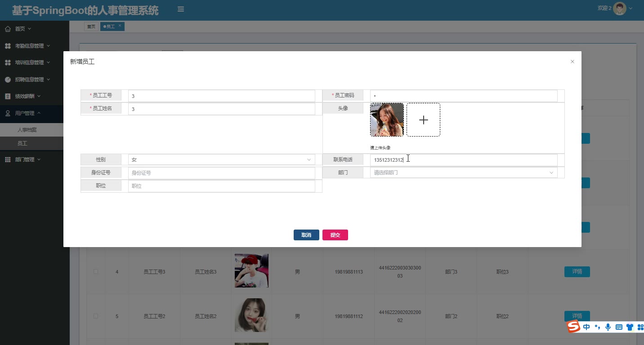The width and height of the screenshot is (644, 345).
Task: Click the 员工姓名3 table cell
Action: [206, 272]
